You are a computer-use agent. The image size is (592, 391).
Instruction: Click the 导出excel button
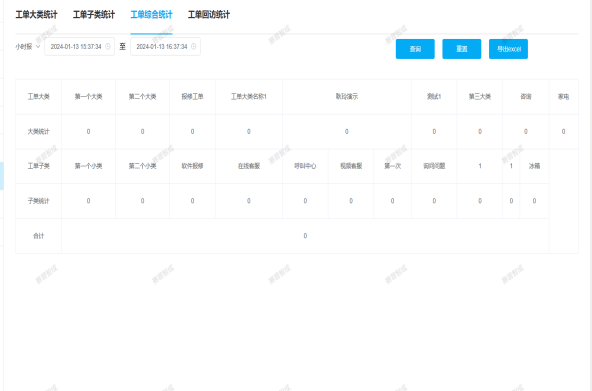(508, 49)
